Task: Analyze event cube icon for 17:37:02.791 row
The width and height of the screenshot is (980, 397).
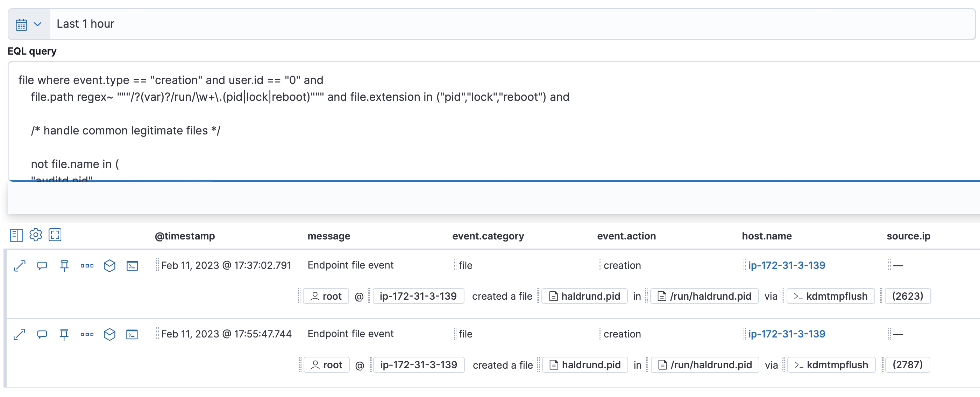Action: tap(109, 266)
